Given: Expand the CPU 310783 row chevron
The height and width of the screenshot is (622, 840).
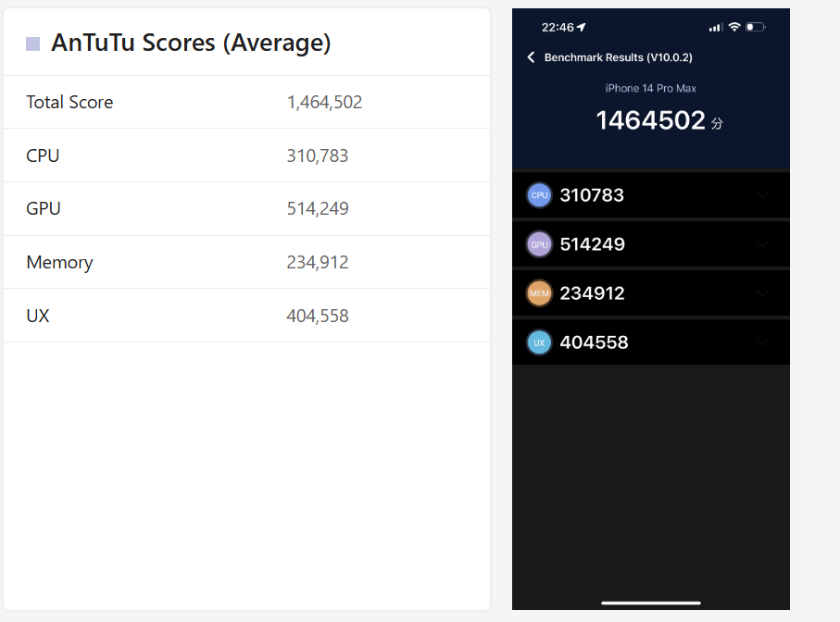Looking at the screenshot, I should pyautogui.click(x=763, y=195).
